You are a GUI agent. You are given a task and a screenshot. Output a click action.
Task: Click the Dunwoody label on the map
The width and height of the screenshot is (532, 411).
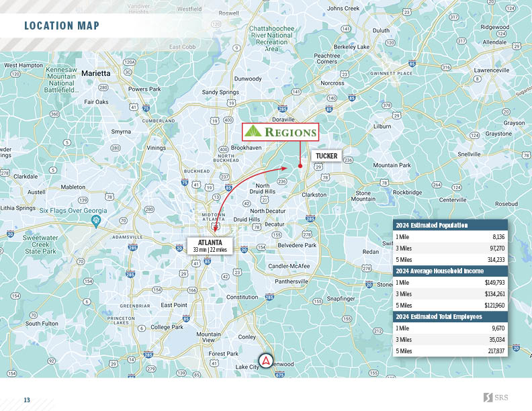[248, 79]
